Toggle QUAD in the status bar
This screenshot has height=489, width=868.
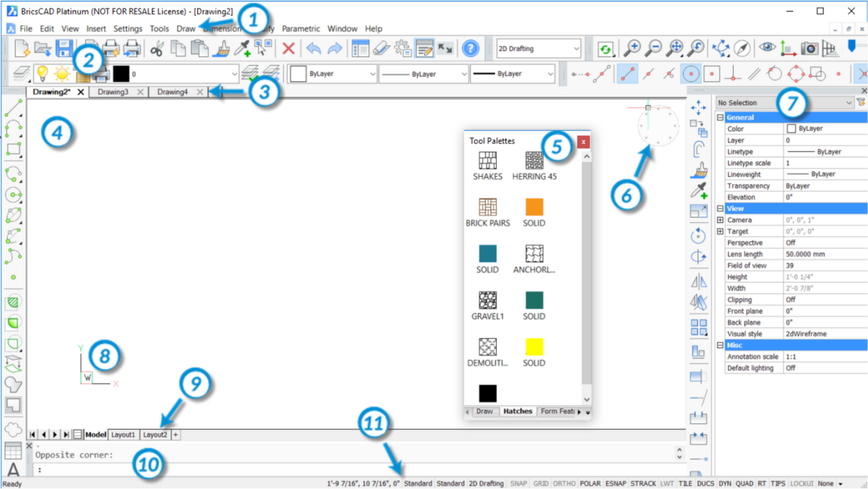pyautogui.click(x=744, y=483)
